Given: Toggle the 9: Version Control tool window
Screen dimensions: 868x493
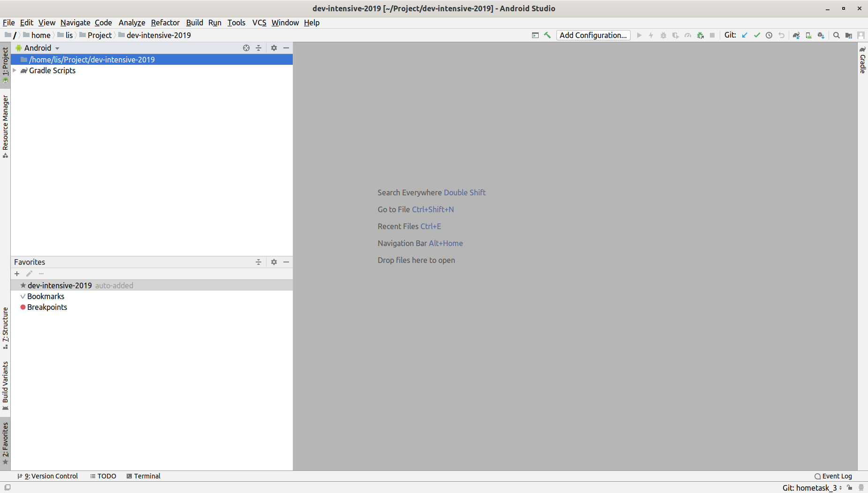Looking at the screenshot, I should coord(47,476).
